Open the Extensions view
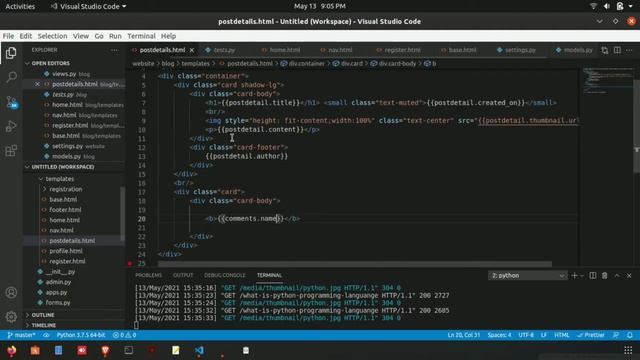The height and width of the screenshot is (360, 640). [11, 151]
